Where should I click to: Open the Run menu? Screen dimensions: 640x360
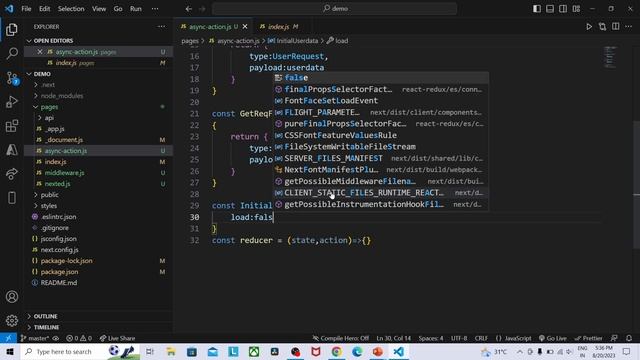point(136,9)
